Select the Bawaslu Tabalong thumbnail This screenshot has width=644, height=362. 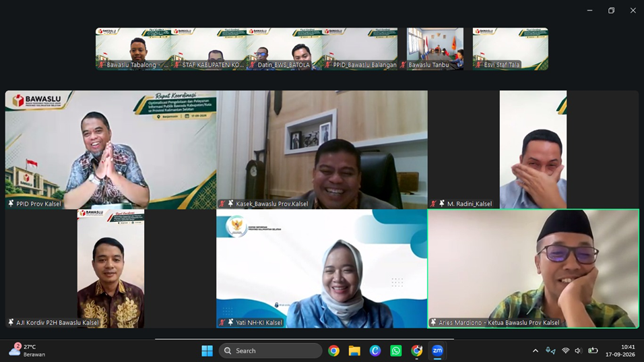tap(133, 49)
